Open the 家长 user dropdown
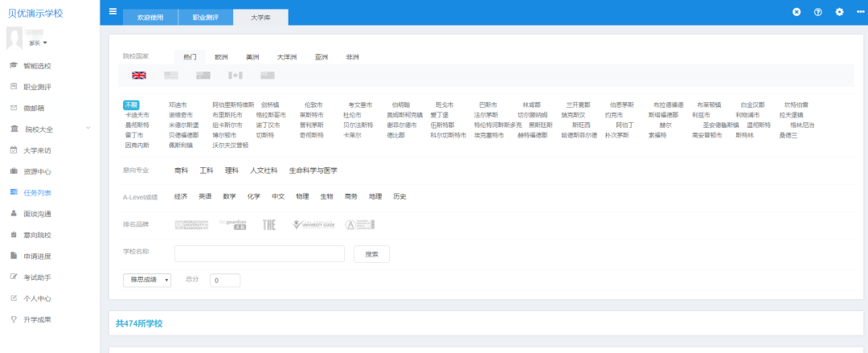 coord(39,42)
